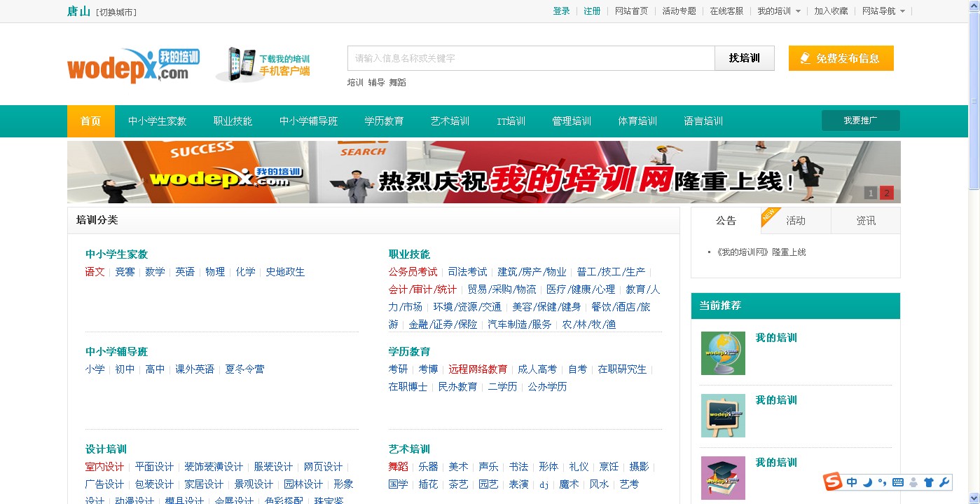Click the graduation cap recommendation image
980x504 pixels.
723,478
